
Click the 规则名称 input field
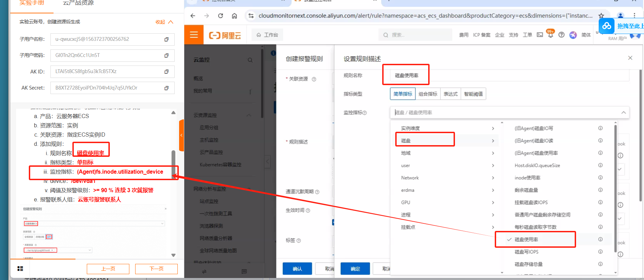pyautogui.click(x=510, y=75)
